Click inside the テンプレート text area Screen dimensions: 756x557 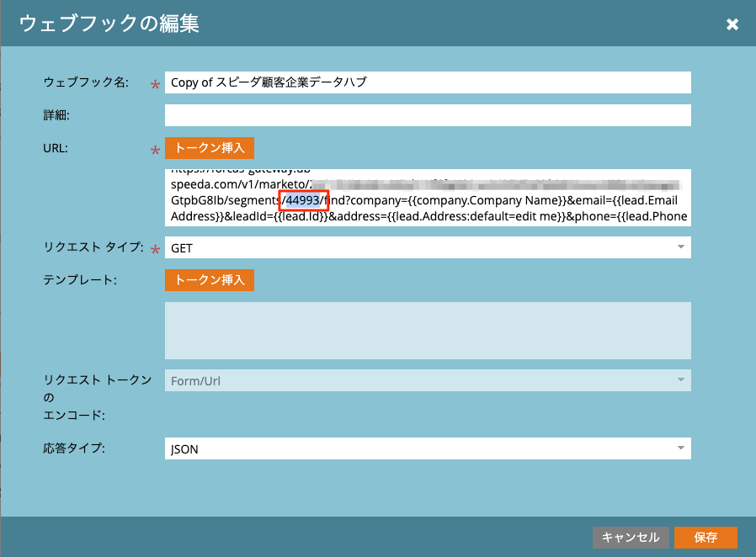(428, 331)
